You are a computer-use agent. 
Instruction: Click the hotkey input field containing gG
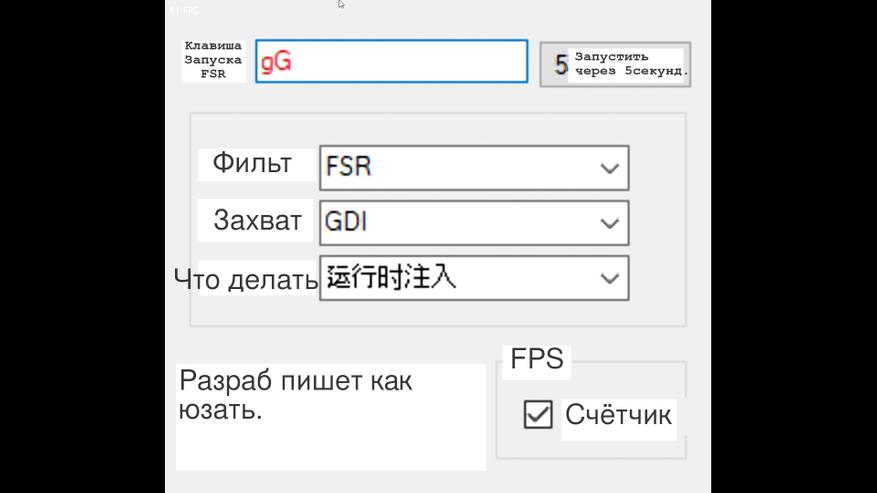[390, 62]
